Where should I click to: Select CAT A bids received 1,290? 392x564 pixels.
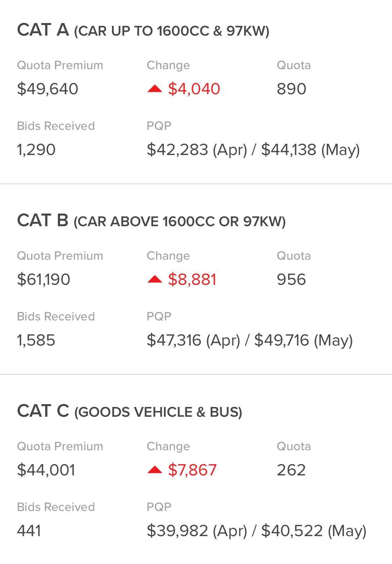[36, 150]
